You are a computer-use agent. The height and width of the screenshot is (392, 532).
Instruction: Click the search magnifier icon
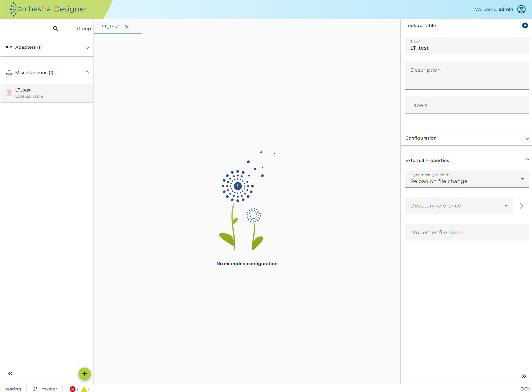pos(56,29)
